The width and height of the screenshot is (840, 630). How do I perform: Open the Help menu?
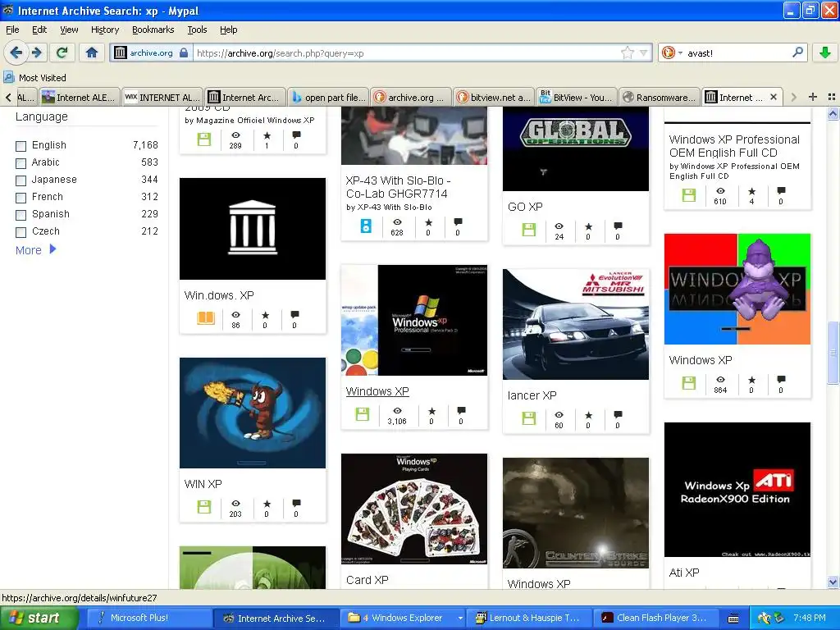[x=229, y=30]
